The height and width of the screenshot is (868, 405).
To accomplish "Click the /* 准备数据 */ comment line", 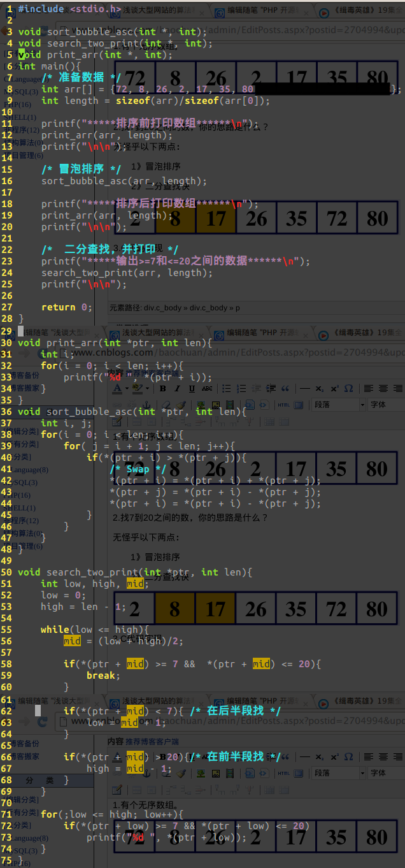I will 81,77.
